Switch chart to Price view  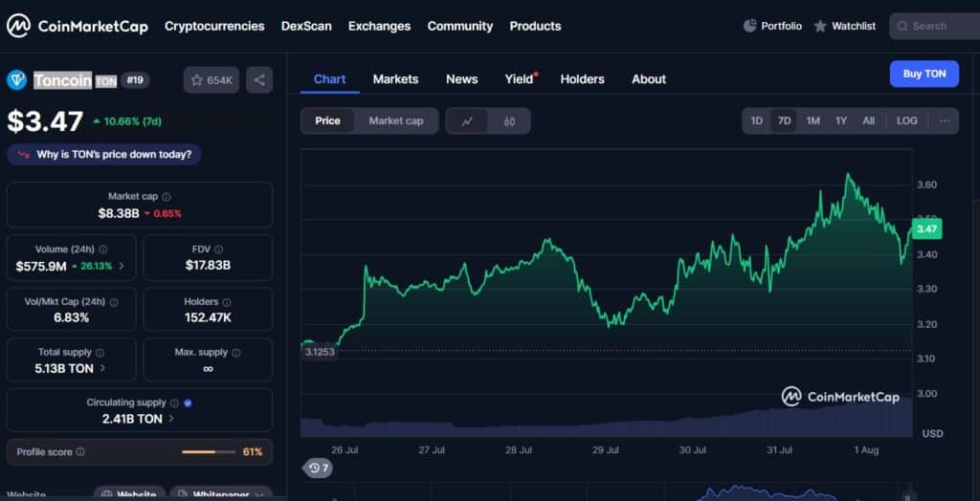coord(327,121)
